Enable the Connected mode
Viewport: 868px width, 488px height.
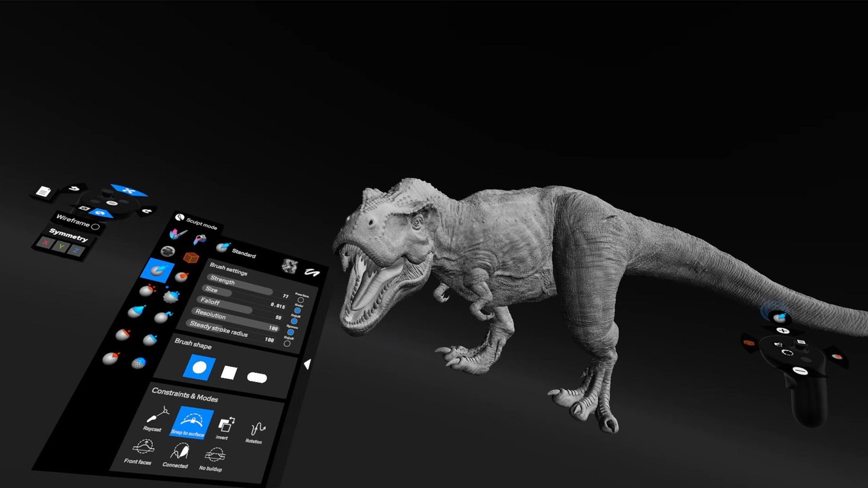coord(177,453)
